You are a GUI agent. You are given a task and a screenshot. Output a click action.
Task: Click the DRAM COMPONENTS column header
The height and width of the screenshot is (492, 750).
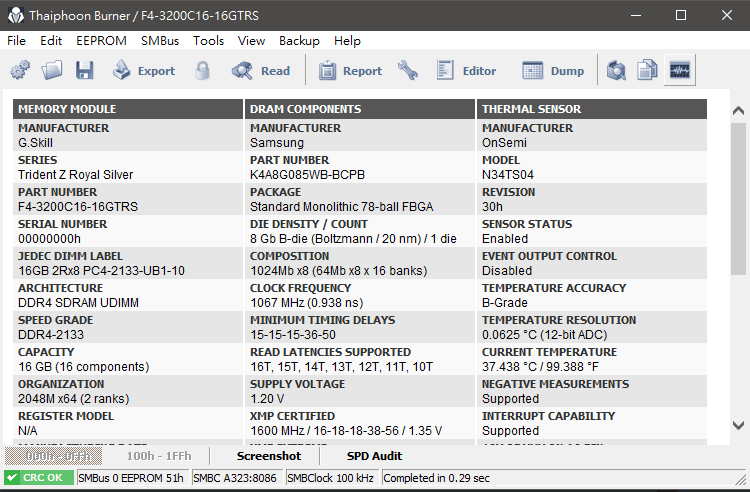tap(360, 109)
